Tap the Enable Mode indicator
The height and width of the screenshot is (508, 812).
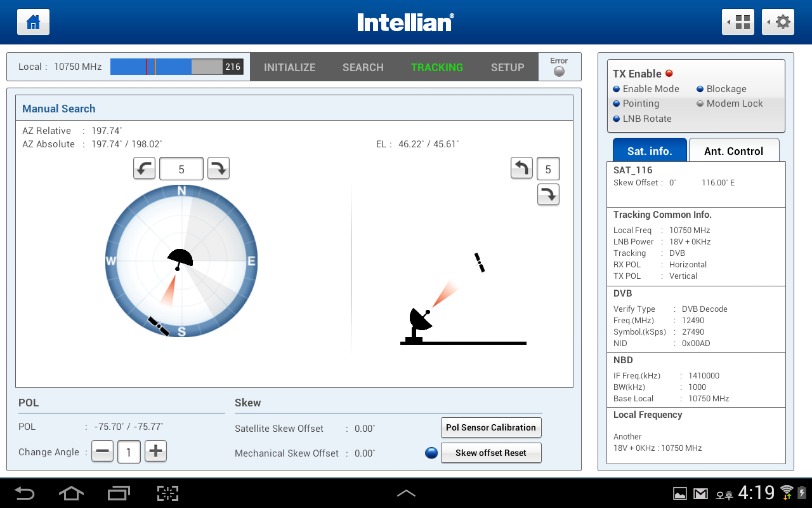click(617, 90)
